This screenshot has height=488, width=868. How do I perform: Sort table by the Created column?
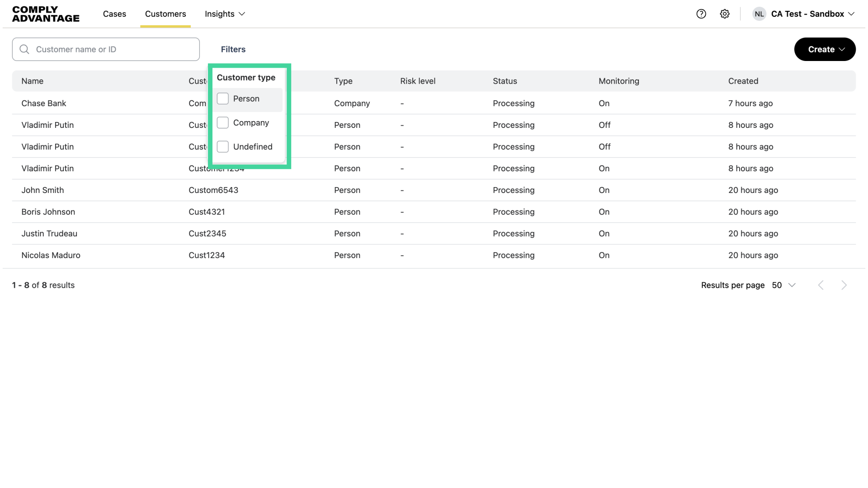point(743,81)
